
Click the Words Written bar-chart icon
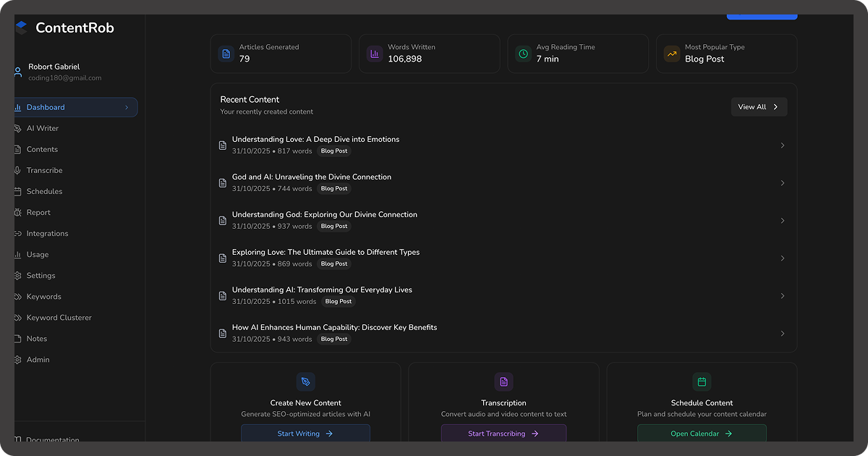374,54
